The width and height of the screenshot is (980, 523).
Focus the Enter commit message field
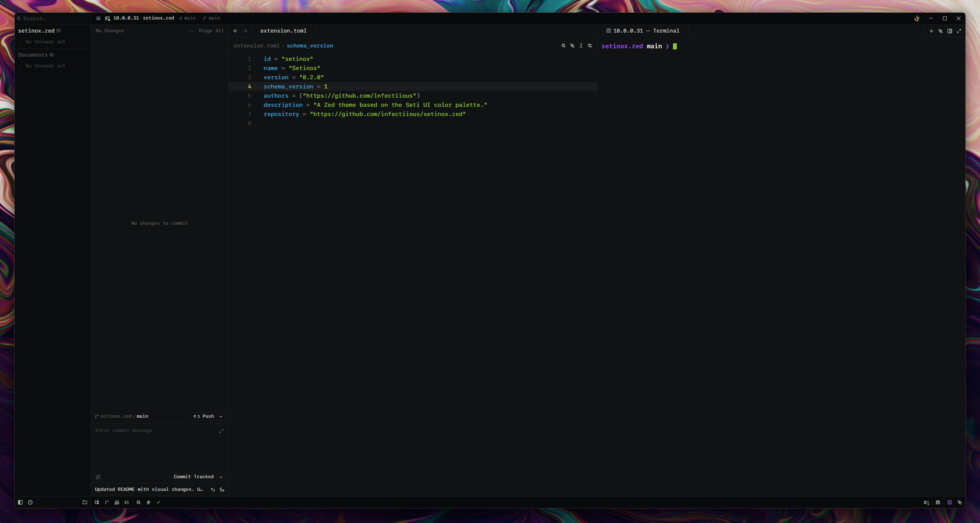[x=155, y=430]
